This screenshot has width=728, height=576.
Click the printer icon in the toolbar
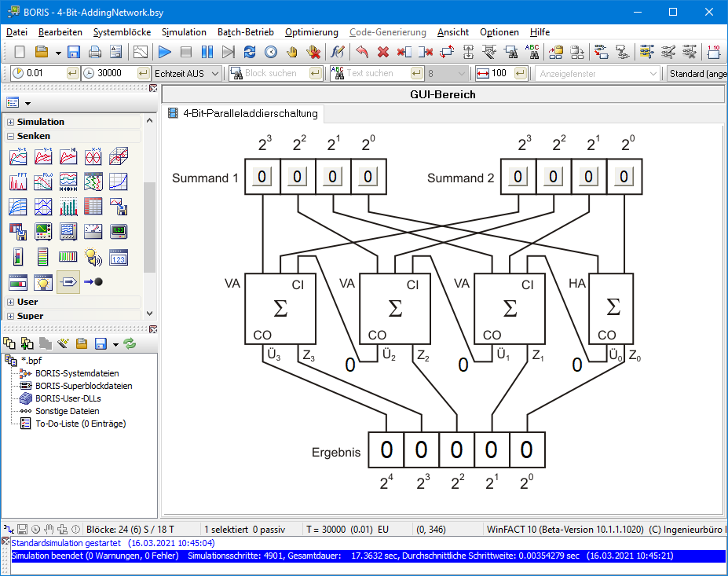click(95, 52)
